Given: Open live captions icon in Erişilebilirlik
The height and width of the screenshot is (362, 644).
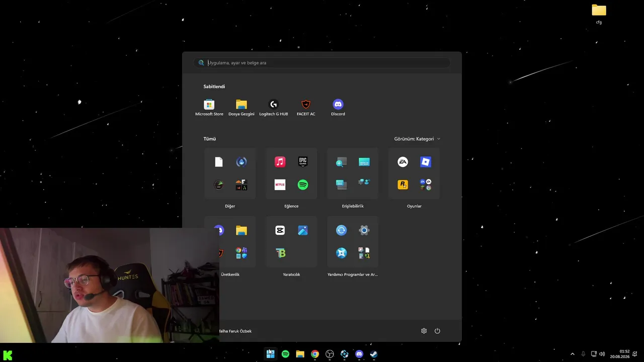Looking at the screenshot, I should coord(364,162).
